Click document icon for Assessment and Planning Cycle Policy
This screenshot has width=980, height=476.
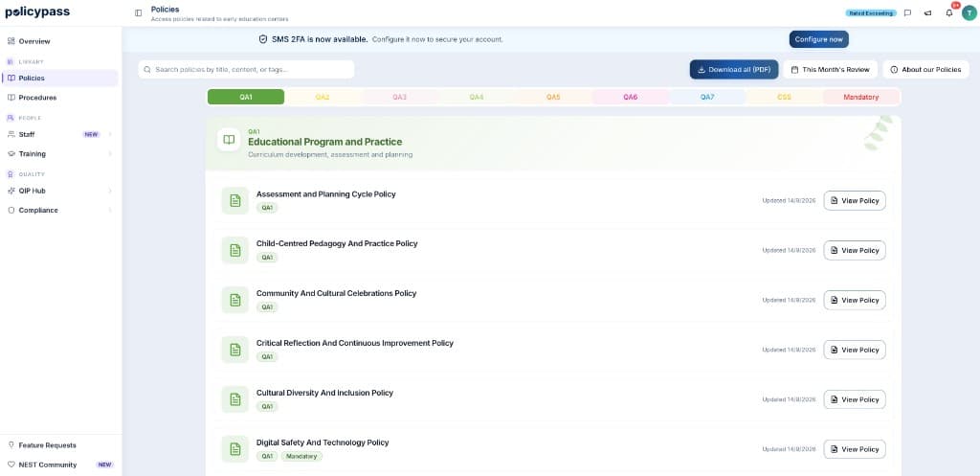click(x=235, y=201)
